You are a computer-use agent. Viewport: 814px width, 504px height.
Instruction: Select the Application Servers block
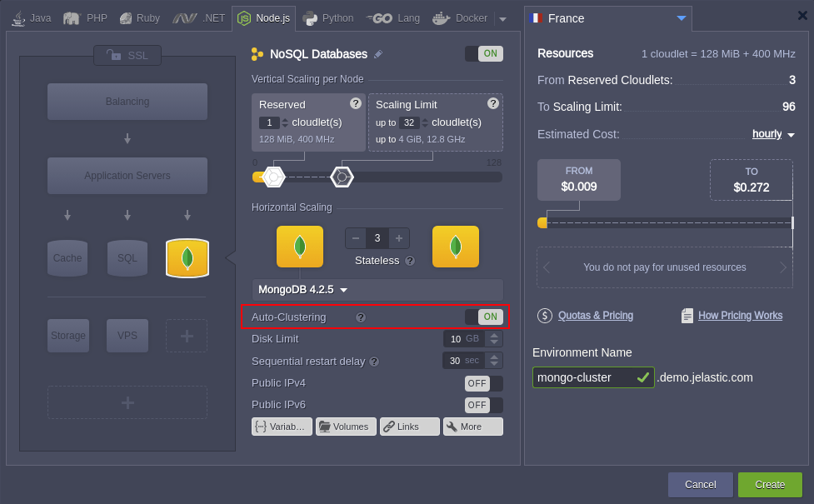(127, 176)
